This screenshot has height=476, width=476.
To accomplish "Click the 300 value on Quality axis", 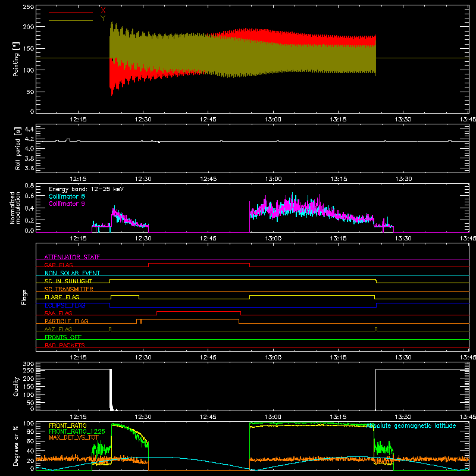I will click(x=29, y=364).
